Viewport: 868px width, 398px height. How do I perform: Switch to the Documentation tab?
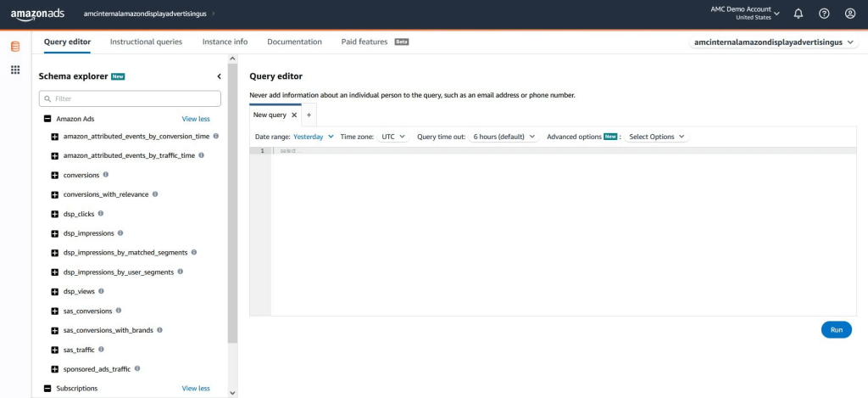[294, 42]
